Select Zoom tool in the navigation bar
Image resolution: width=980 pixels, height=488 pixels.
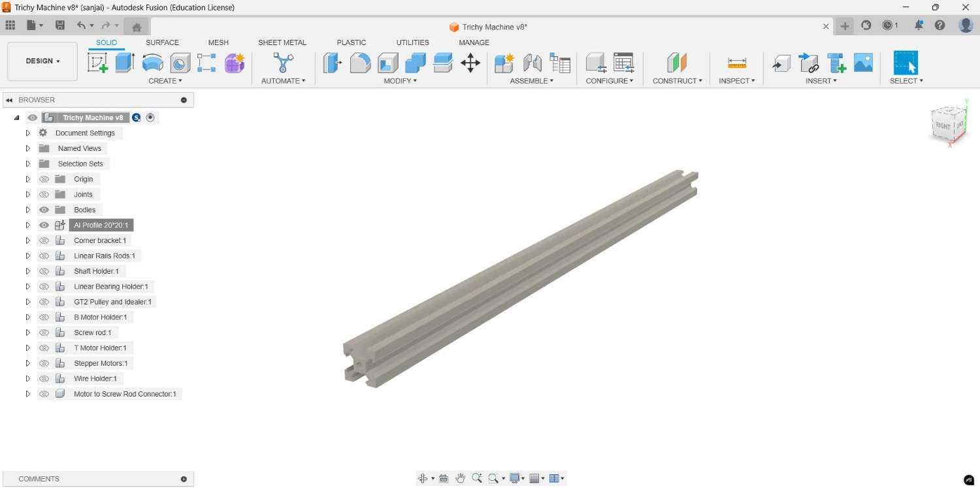pos(476,478)
